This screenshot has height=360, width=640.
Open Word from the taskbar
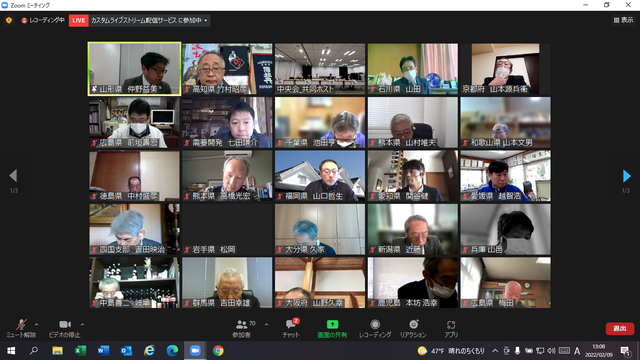(103, 351)
